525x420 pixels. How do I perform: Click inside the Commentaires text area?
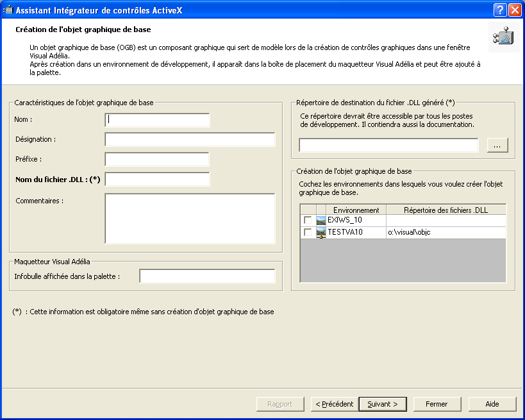190,218
